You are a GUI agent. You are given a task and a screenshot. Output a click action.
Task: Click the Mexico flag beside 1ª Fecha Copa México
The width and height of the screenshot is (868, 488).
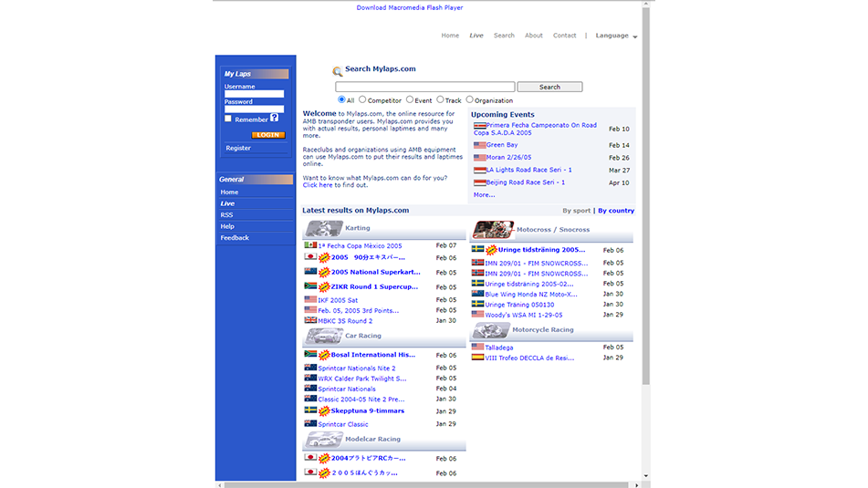click(x=310, y=245)
